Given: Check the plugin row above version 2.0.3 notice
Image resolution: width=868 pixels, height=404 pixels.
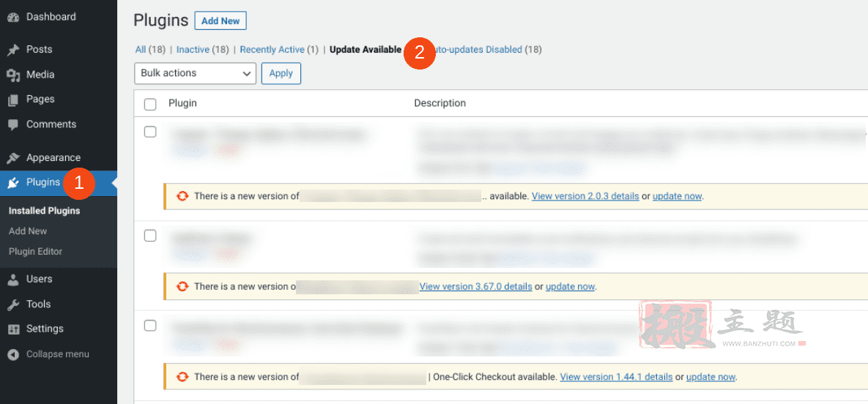Looking at the screenshot, I should click(150, 132).
